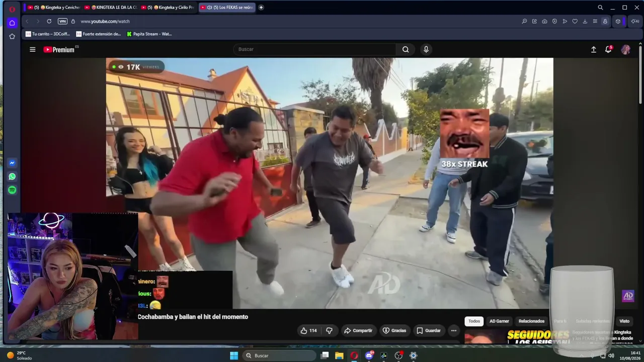The width and height of the screenshot is (644, 362).
Task: Open the Windows Start menu
Action: tap(234, 355)
